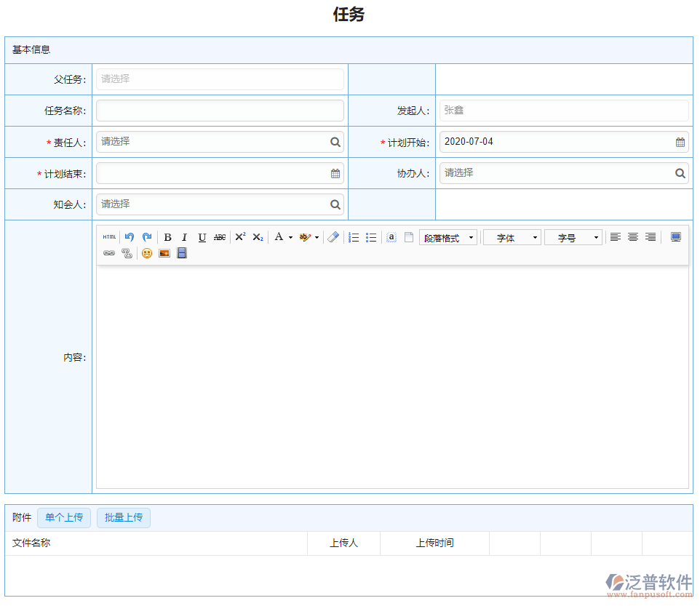Open the 计划开始 date picker
Screen dimensions: 700x606
click(680, 142)
